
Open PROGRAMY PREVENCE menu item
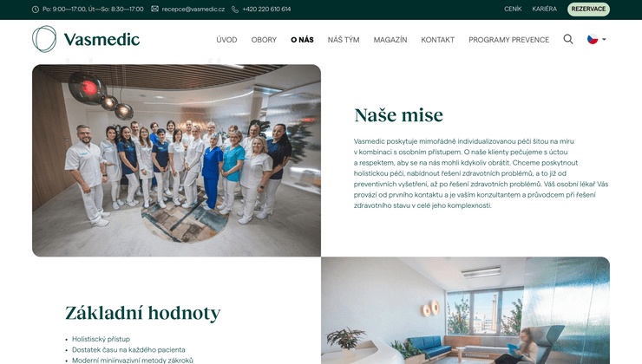coord(509,40)
